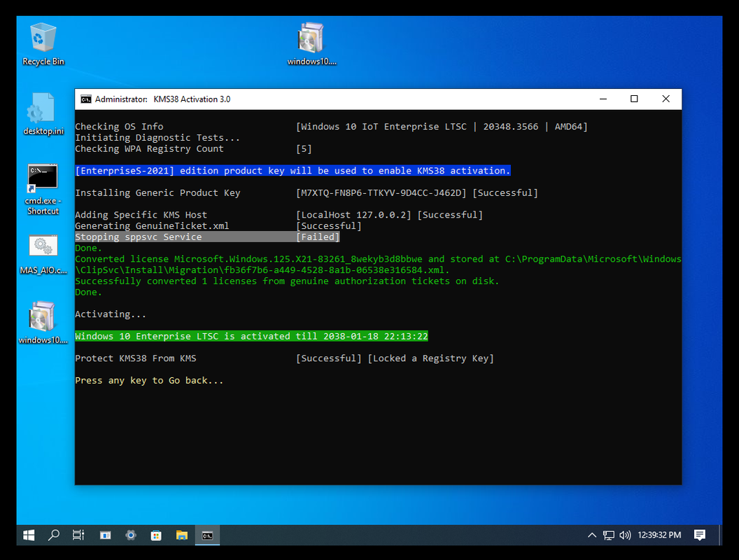This screenshot has width=739, height=560.
Task: Click the 'Installing Generic Product Key' label
Action: coord(157,192)
